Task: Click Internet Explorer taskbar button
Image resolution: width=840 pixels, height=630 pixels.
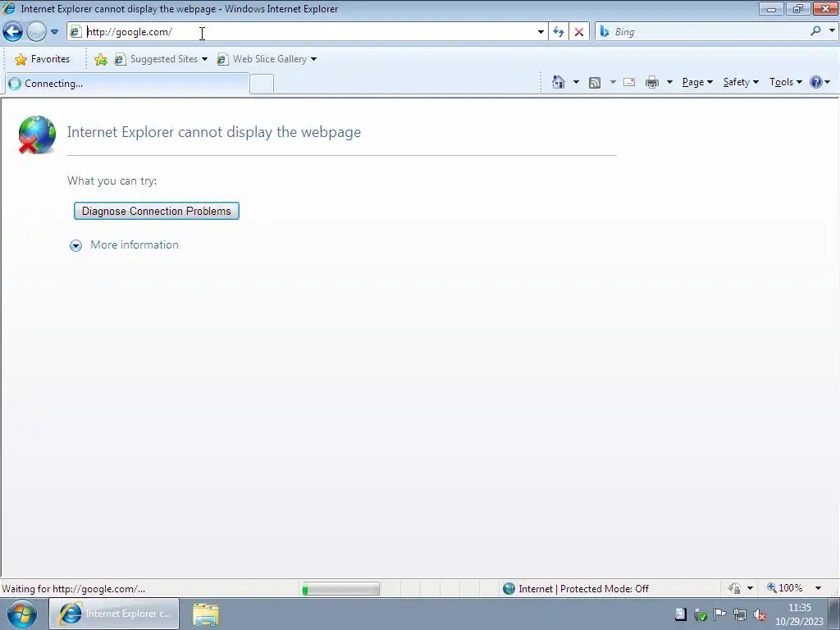Action: coord(114,614)
